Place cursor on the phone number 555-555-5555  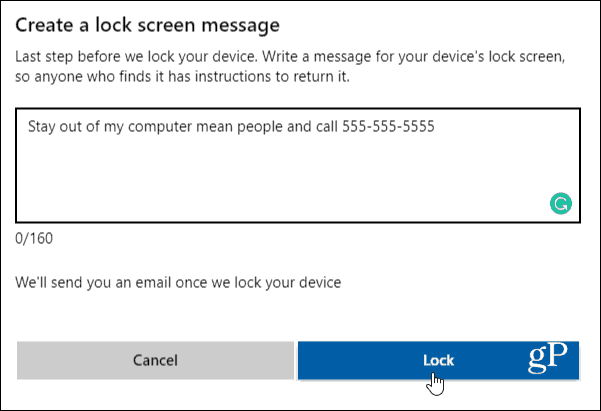[x=388, y=126]
